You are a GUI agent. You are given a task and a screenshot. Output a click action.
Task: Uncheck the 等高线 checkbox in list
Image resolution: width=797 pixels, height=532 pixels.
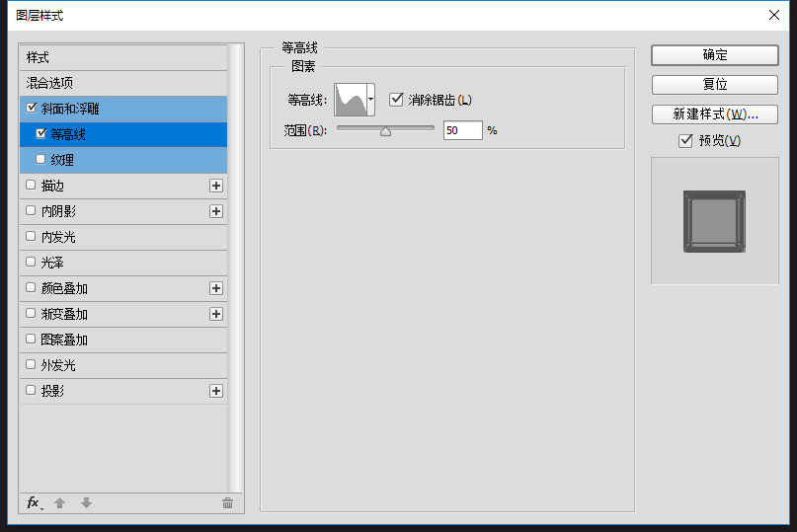[41, 133]
